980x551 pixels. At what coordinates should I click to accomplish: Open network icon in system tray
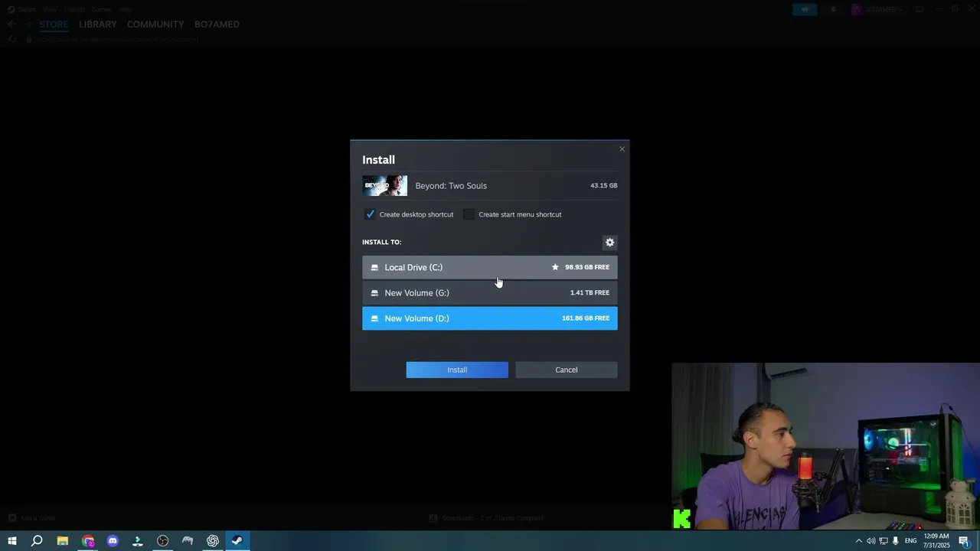tap(883, 541)
